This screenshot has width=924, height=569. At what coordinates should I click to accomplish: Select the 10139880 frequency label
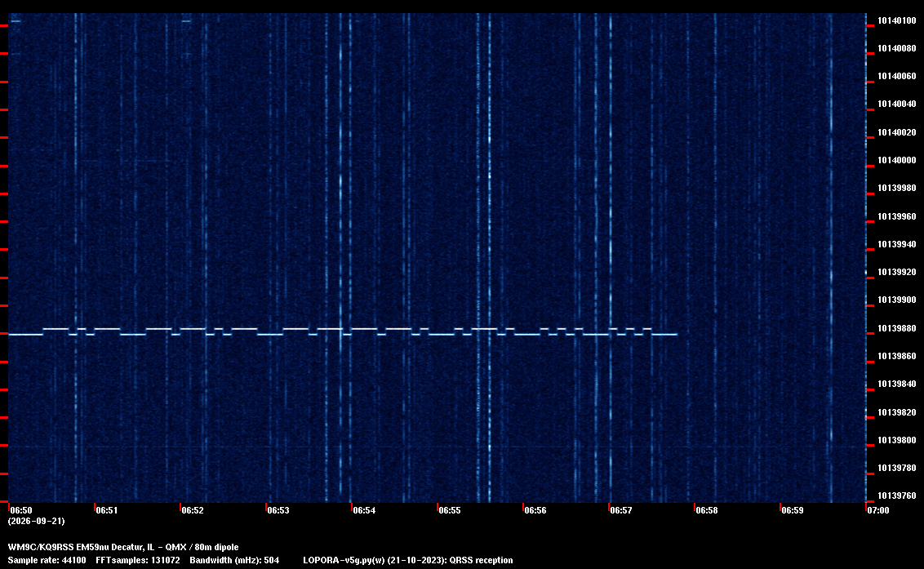click(x=897, y=328)
